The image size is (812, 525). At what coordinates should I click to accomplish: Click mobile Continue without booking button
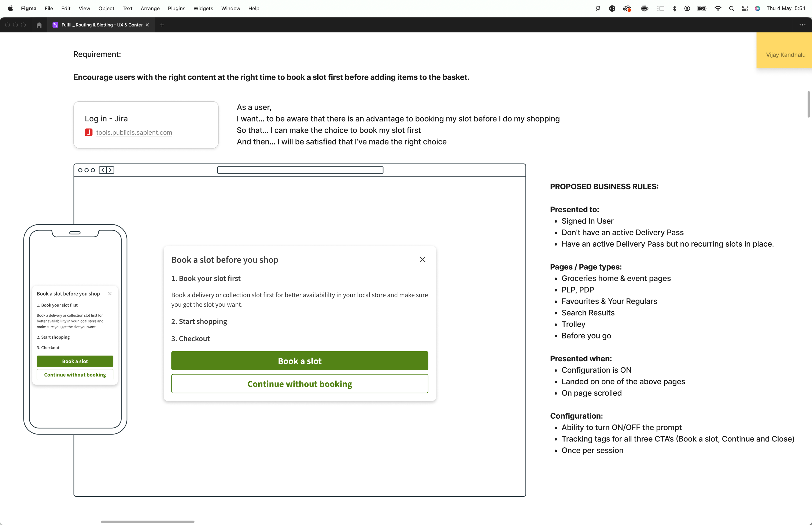click(75, 375)
